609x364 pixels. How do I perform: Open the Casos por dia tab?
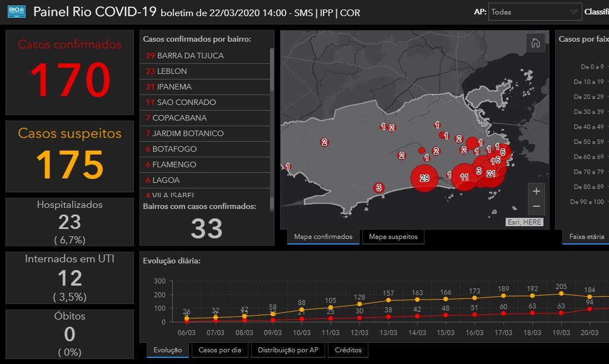coord(220,350)
